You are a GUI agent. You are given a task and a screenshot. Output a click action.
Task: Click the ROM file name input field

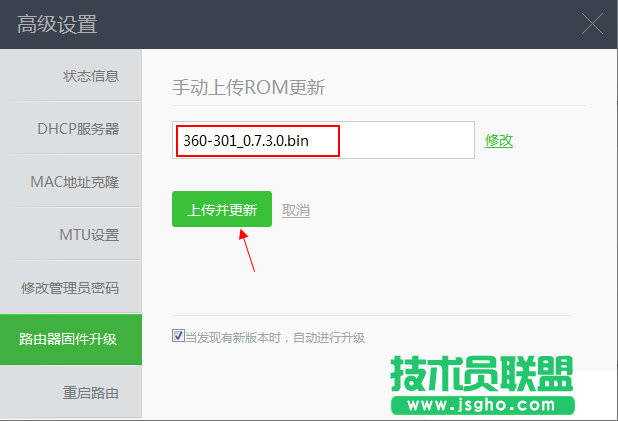323,140
